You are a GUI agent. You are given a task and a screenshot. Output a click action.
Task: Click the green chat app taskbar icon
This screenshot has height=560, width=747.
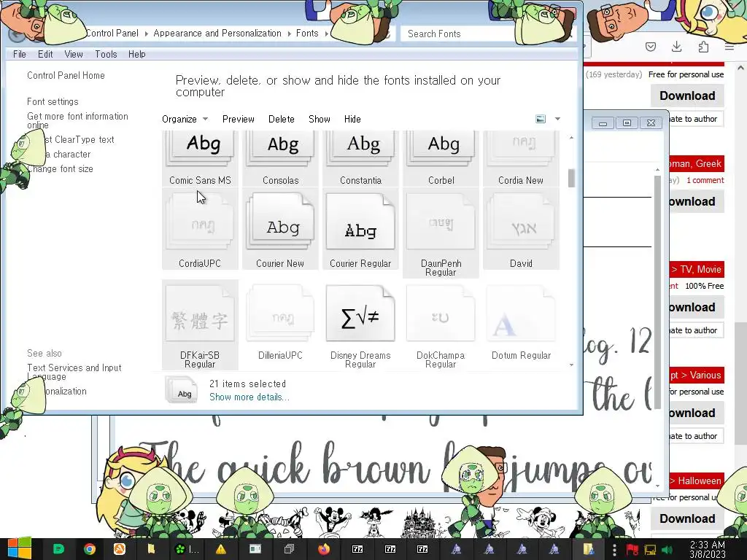pos(58,550)
